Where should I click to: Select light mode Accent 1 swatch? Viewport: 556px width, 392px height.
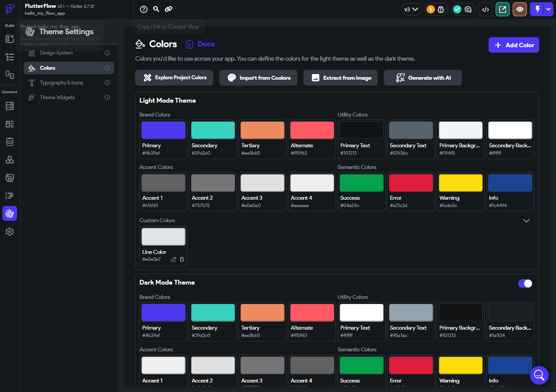[x=163, y=183]
